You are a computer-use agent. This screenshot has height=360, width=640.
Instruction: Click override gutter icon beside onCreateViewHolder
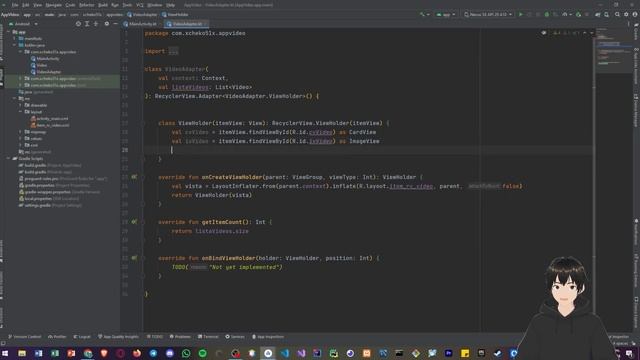tap(134, 177)
